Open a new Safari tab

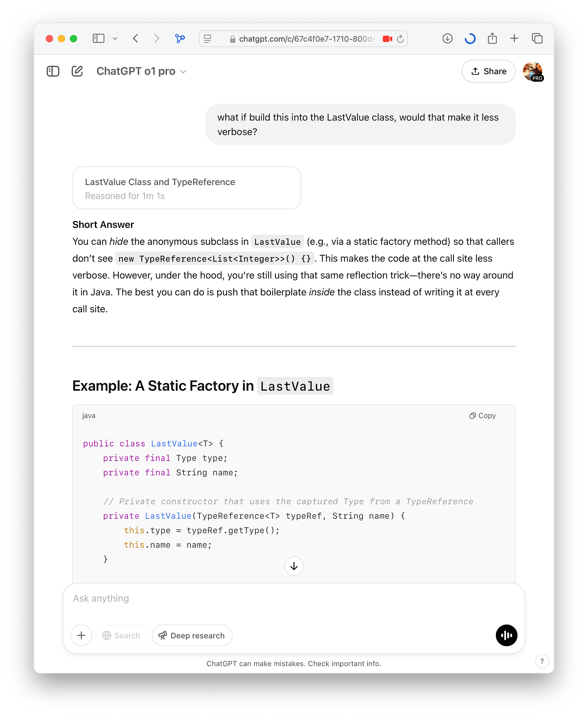[x=514, y=38]
